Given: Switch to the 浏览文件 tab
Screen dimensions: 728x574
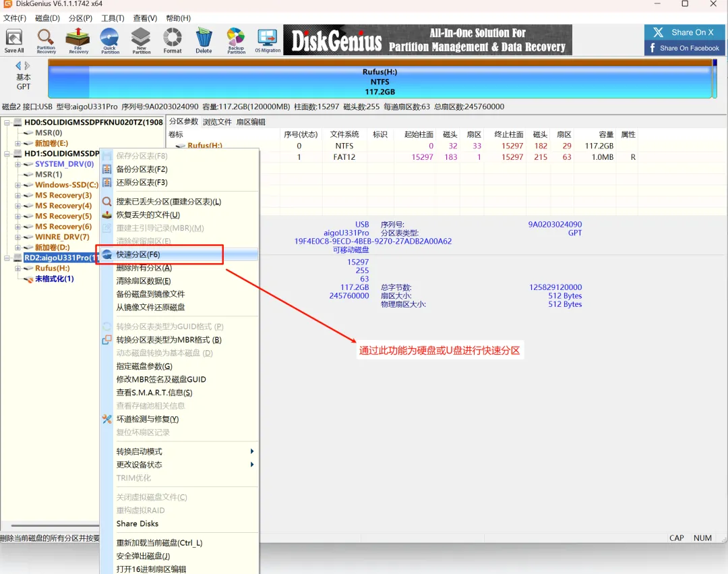Looking at the screenshot, I should click(217, 121).
